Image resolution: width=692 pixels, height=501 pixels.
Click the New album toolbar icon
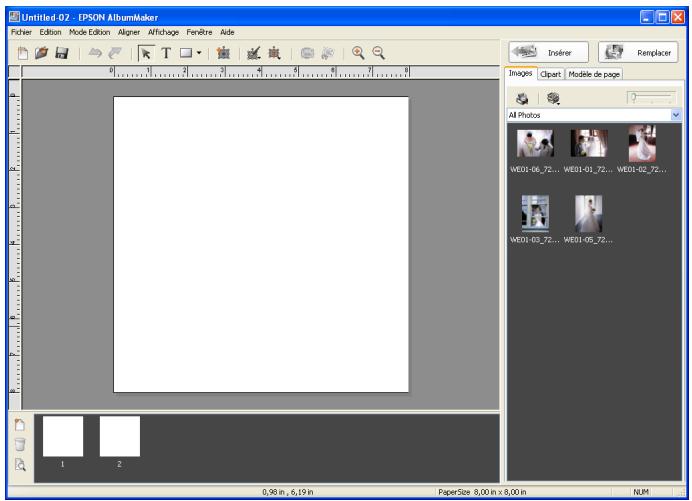pyautogui.click(x=23, y=53)
